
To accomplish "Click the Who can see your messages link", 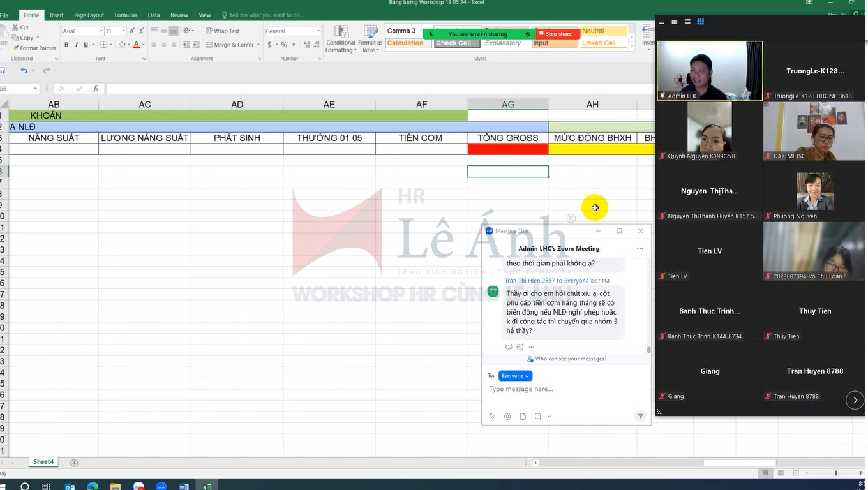I will 571,359.
